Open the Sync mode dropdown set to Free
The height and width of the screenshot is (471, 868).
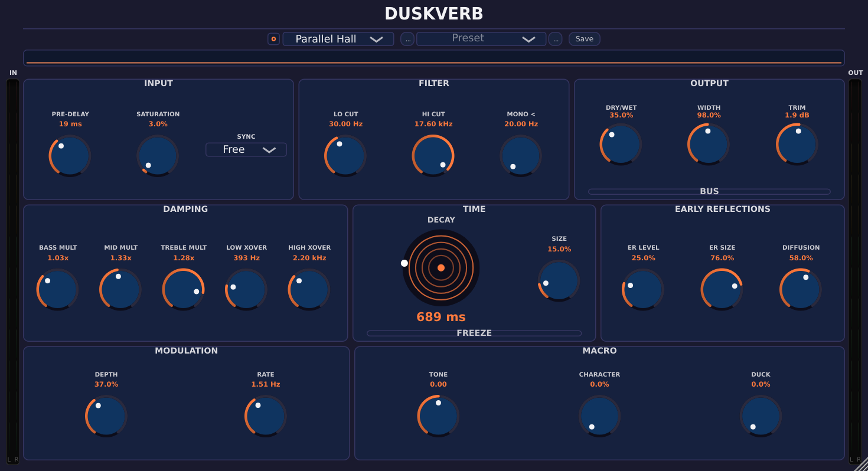pos(246,149)
